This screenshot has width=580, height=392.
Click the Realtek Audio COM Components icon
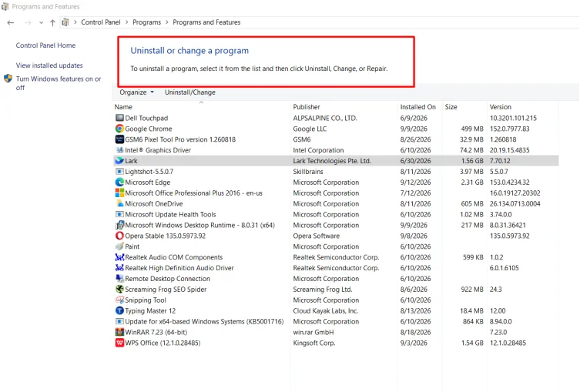pos(119,257)
